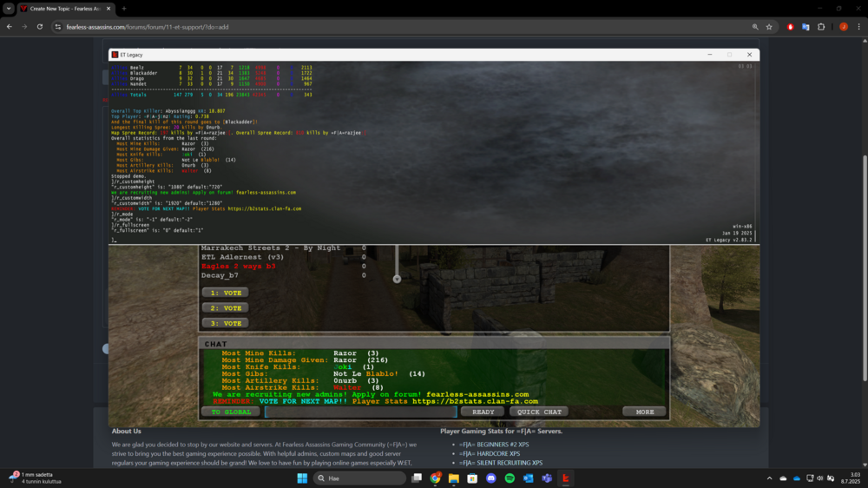Move the map list scroll slider handle
868x488 pixels.
[x=397, y=280]
